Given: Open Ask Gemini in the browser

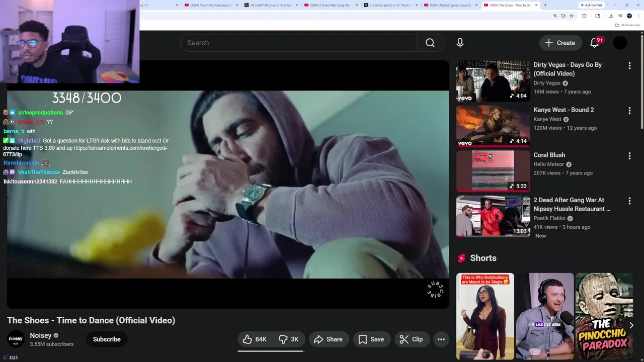Looking at the screenshot, I should point(591,5).
